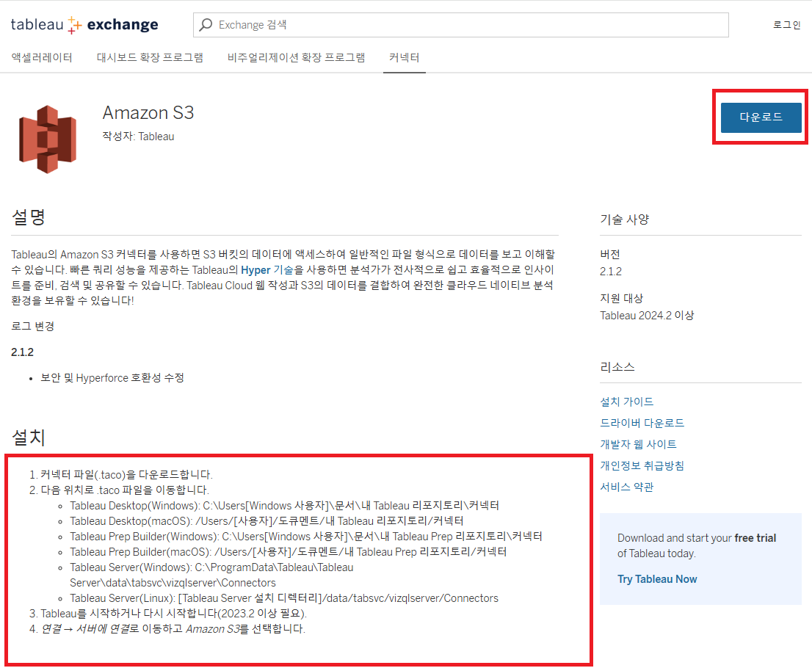This screenshot has width=812, height=668.
Task: Click the 2.1.2 changelog version heading
Action: coord(22,352)
